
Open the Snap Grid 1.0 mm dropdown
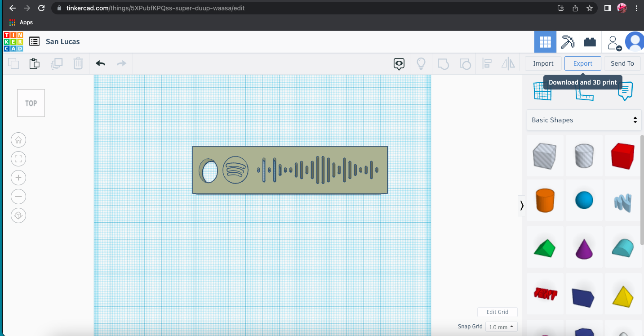(501, 327)
